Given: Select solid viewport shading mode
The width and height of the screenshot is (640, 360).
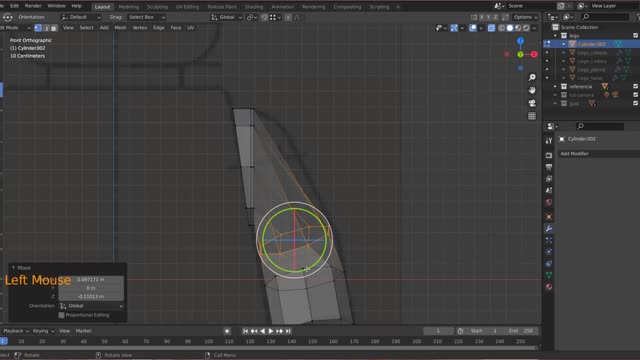Looking at the screenshot, I should click(x=510, y=28).
